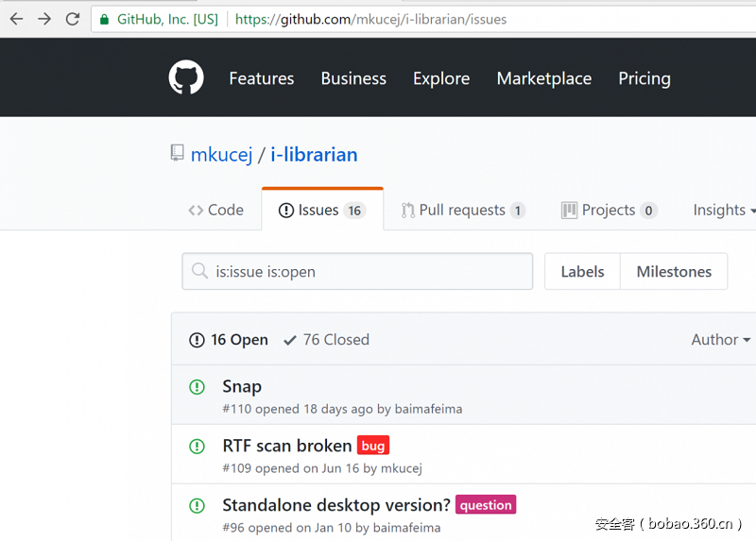Open the i-librarian repository link
The height and width of the screenshot is (541, 756).
pyautogui.click(x=314, y=155)
